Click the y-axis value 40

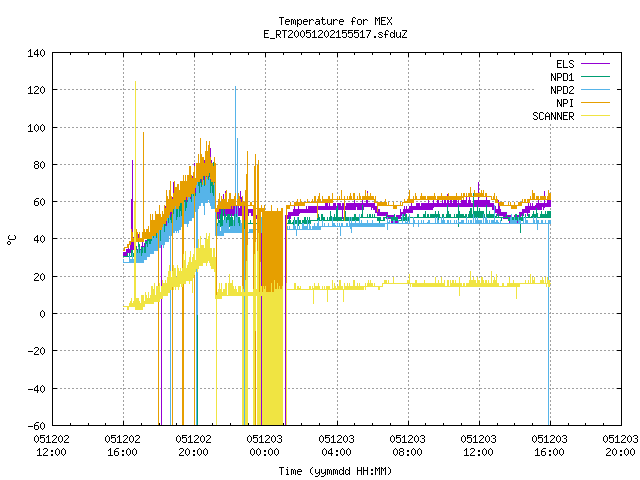(x=39, y=239)
